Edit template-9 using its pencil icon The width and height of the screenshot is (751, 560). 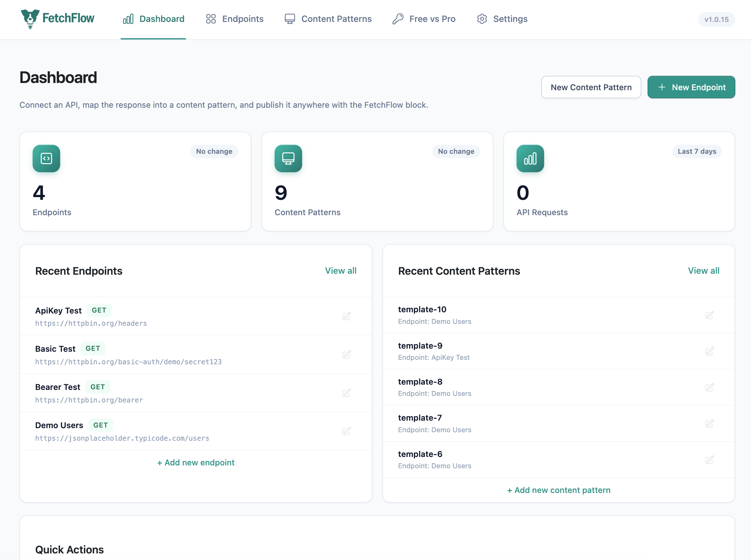(x=709, y=351)
